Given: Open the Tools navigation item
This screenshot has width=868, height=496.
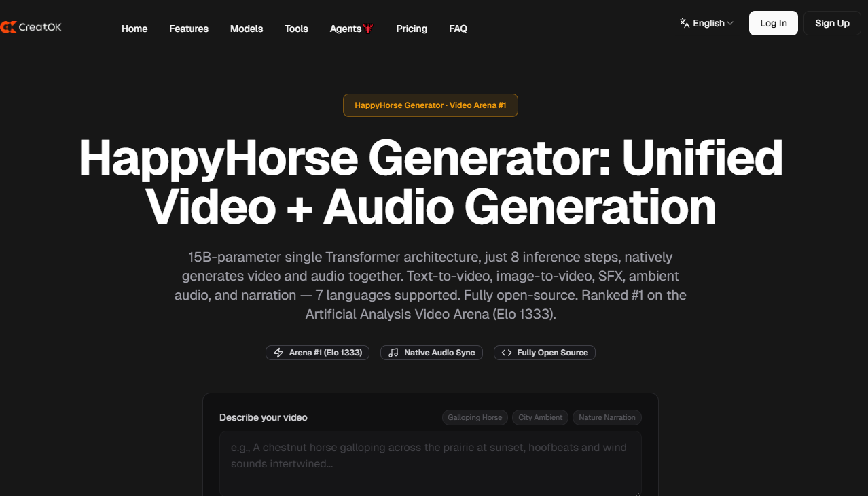Looking at the screenshot, I should tap(296, 29).
